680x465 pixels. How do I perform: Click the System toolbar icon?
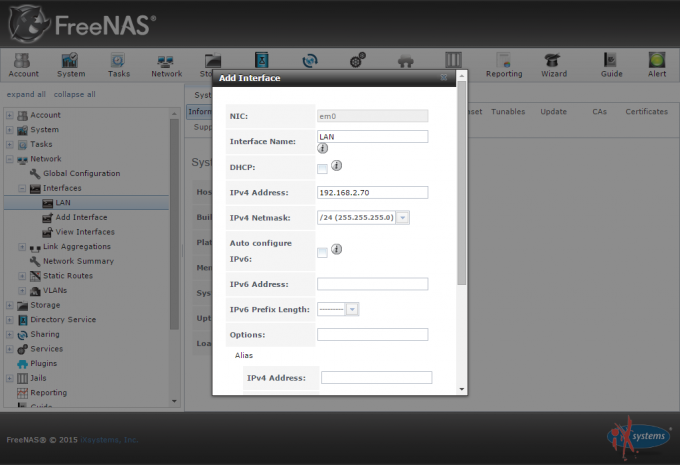tap(71, 64)
